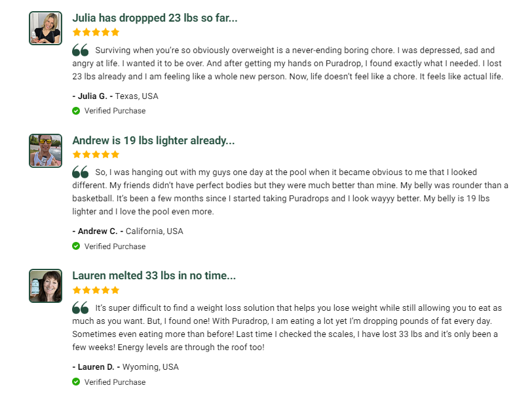Click the headline 'Julia has droppped 23 lbs so far...'
The image size is (532, 396).
[x=155, y=18]
